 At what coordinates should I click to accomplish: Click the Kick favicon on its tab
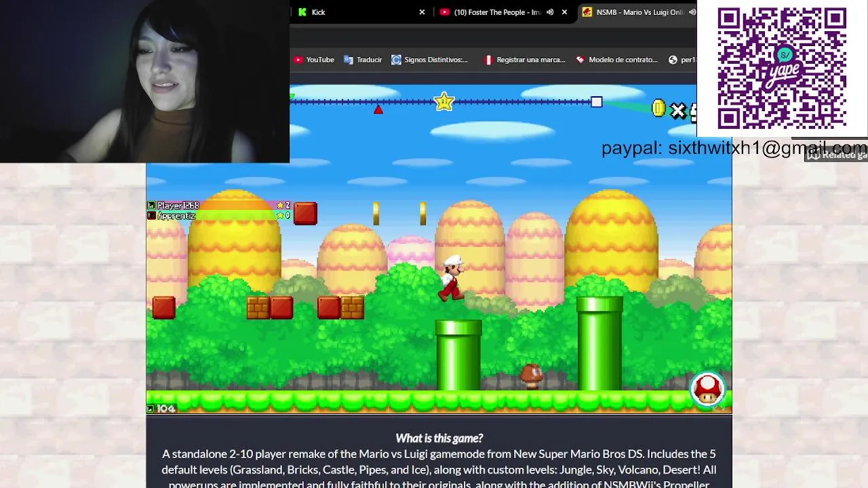coord(302,12)
